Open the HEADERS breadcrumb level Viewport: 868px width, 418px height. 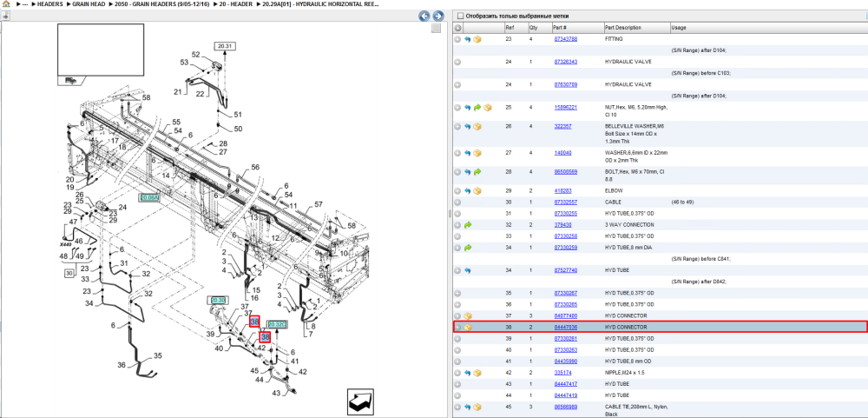[49, 3]
